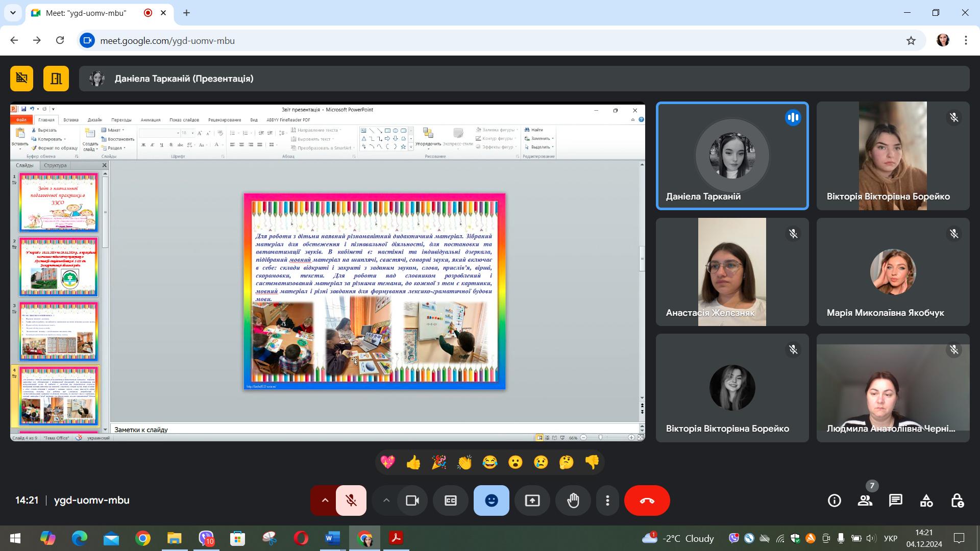
Task: Open more options three-dot menu in call
Action: tap(607, 500)
